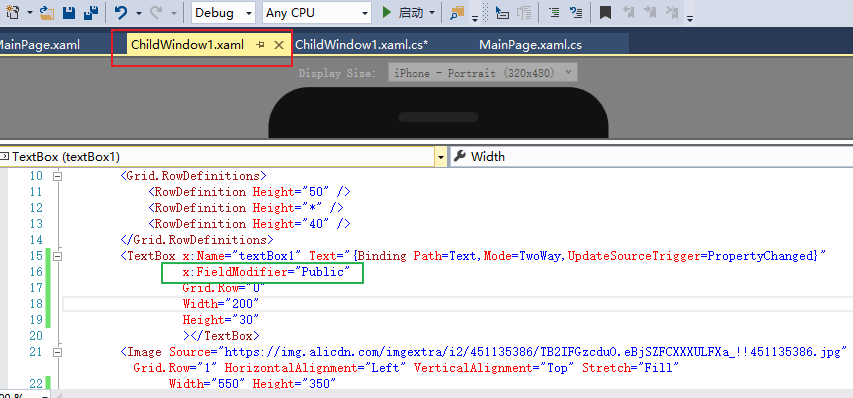Click the Find in Files icon
The height and width of the screenshot is (398, 853).
[x=456, y=13]
